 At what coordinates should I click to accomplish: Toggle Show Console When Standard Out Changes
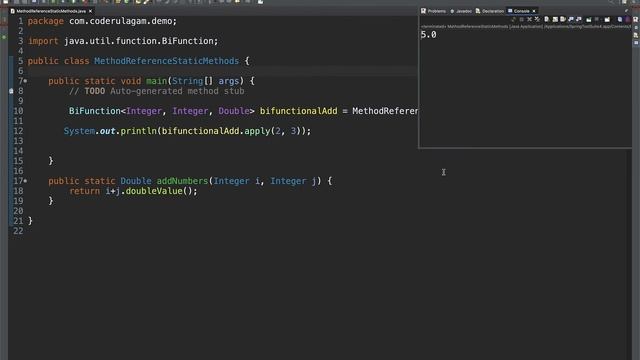571,19
